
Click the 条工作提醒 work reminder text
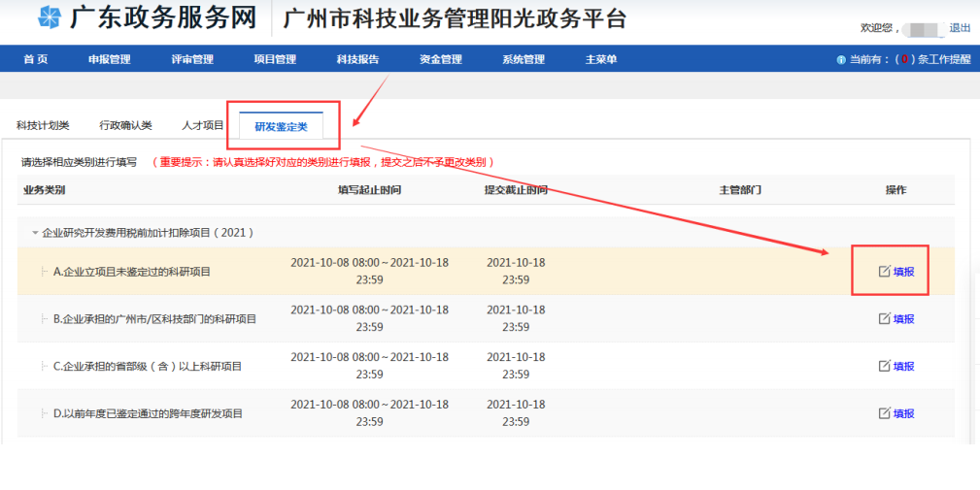coord(944,60)
